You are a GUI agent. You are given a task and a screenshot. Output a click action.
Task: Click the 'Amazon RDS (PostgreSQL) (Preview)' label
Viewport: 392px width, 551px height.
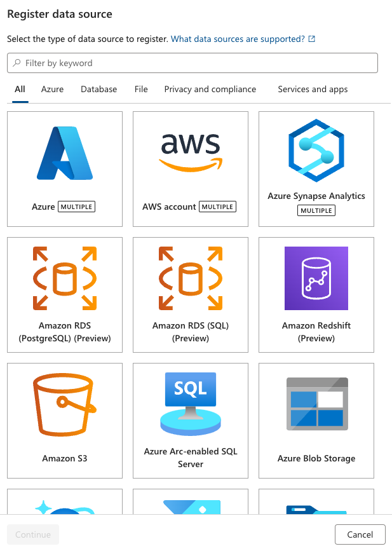(65, 332)
